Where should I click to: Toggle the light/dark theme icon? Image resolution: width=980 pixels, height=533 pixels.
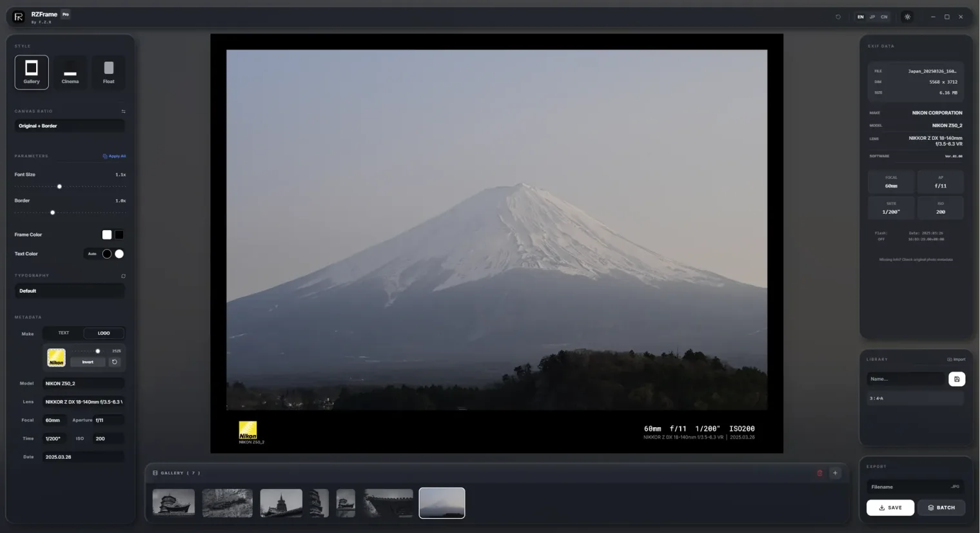tap(907, 17)
